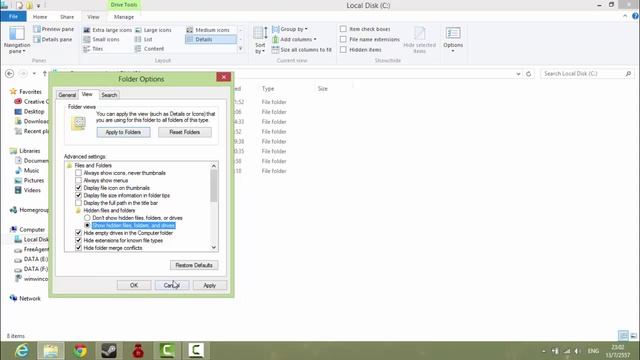The width and height of the screenshot is (640, 360).
Task: Open the File menu
Action: pos(13,17)
